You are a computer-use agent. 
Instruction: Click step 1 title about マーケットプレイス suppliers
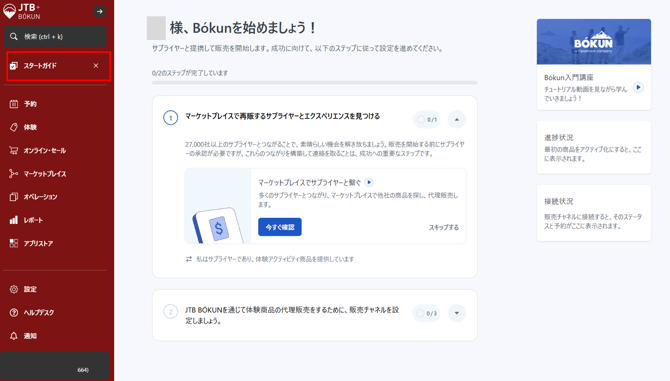[x=282, y=116]
